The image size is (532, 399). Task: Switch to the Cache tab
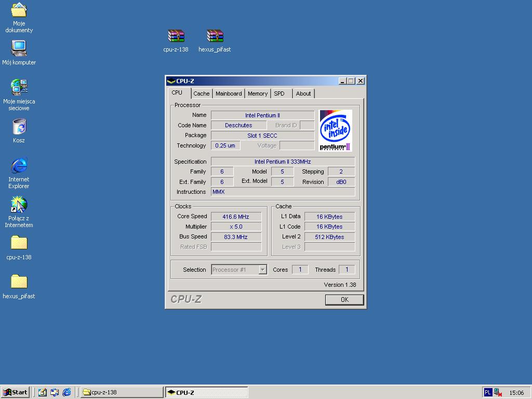[202, 94]
